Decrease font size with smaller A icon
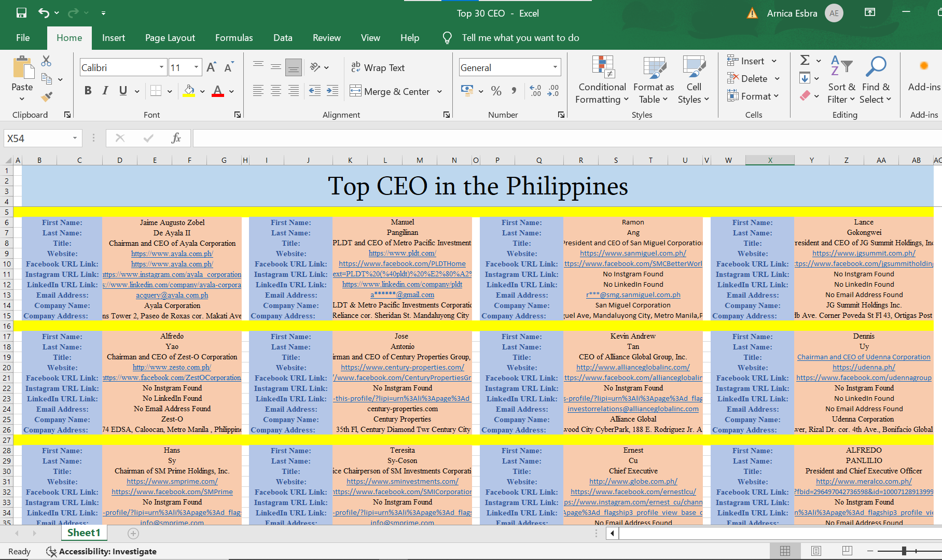The image size is (942, 560). point(229,67)
